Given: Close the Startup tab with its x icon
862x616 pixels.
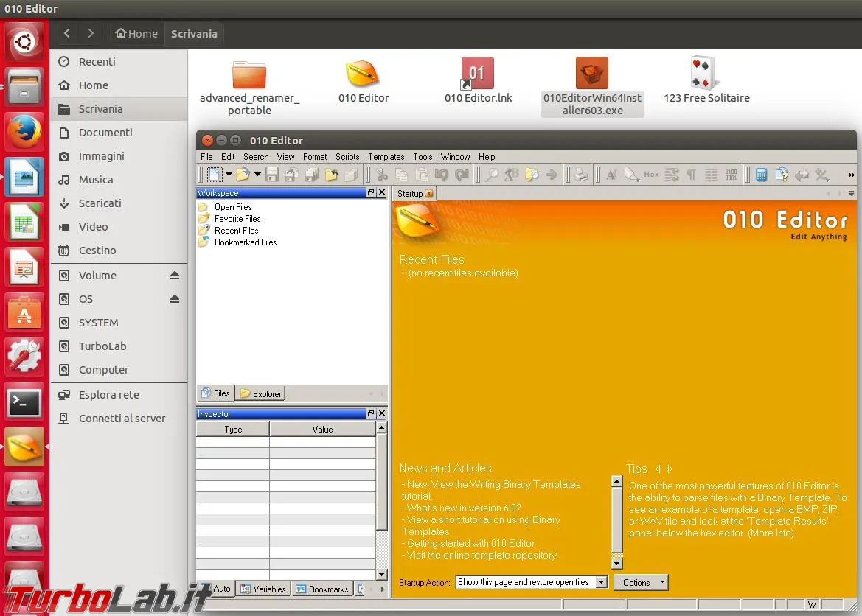Looking at the screenshot, I should click(x=429, y=194).
